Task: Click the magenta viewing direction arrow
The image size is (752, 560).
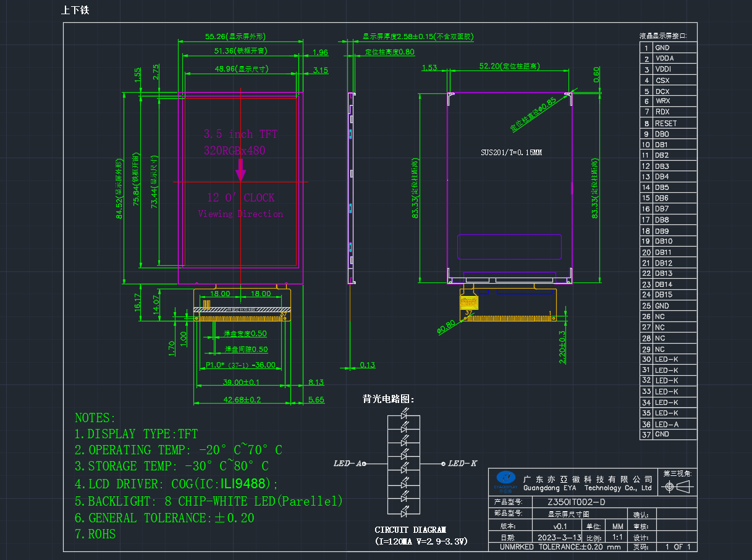Action: point(240,169)
